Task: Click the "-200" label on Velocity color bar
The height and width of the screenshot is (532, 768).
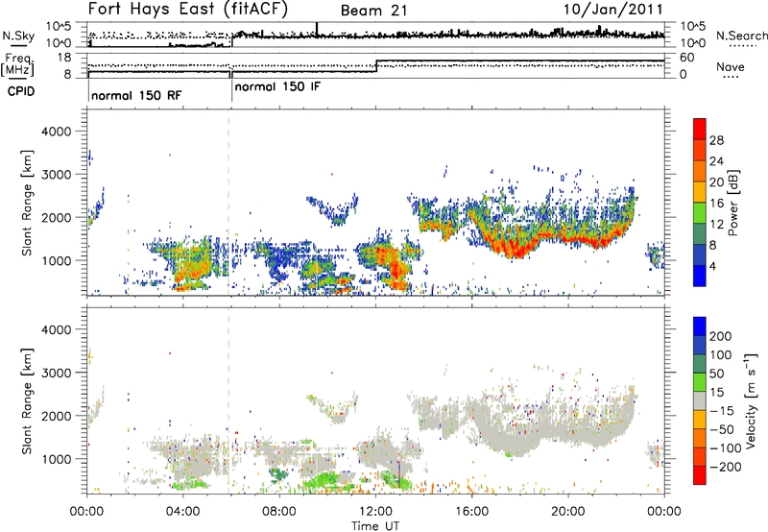Action: pyautogui.click(x=724, y=467)
